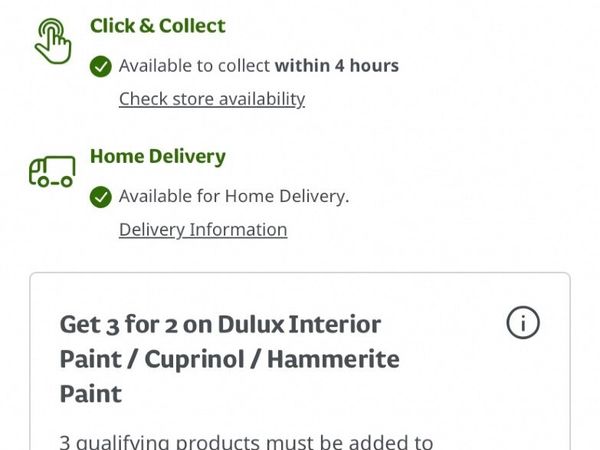Image resolution: width=600 pixels, height=450 pixels.
Task: Select the Home Delivery heading
Action: (x=158, y=156)
